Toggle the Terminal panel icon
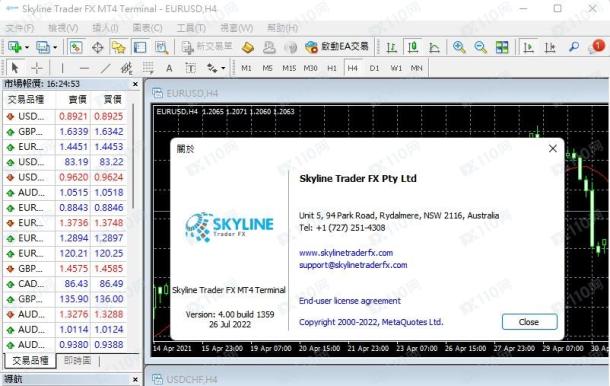 pos(140,47)
